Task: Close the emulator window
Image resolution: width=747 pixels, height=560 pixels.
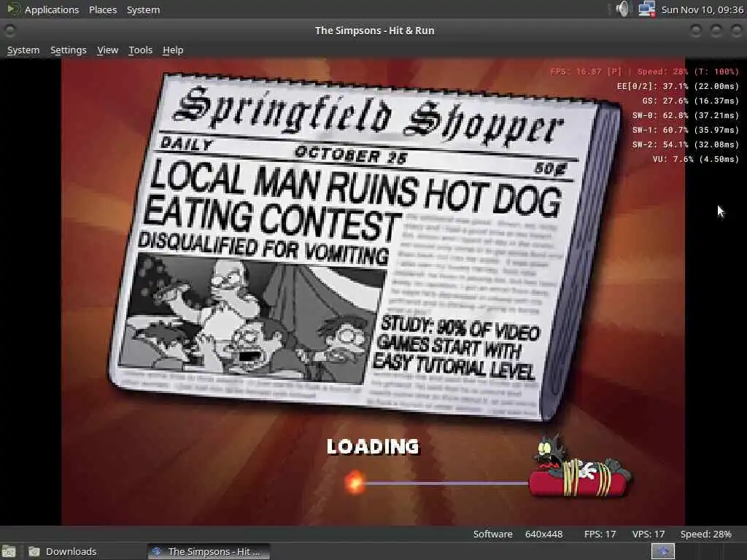Action: pos(736,31)
